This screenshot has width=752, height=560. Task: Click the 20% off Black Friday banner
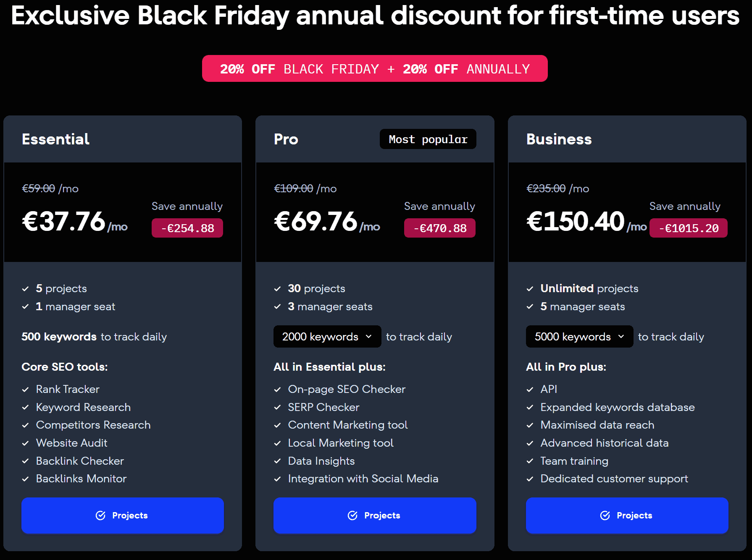click(x=375, y=69)
